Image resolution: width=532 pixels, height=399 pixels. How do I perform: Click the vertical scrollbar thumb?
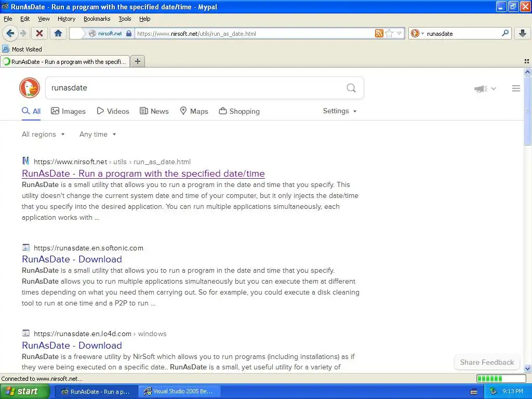527,110
